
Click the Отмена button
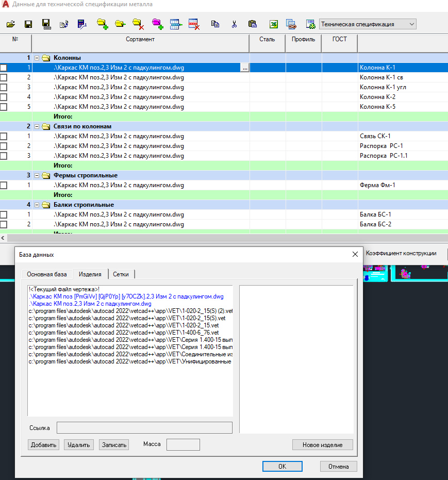338,466
